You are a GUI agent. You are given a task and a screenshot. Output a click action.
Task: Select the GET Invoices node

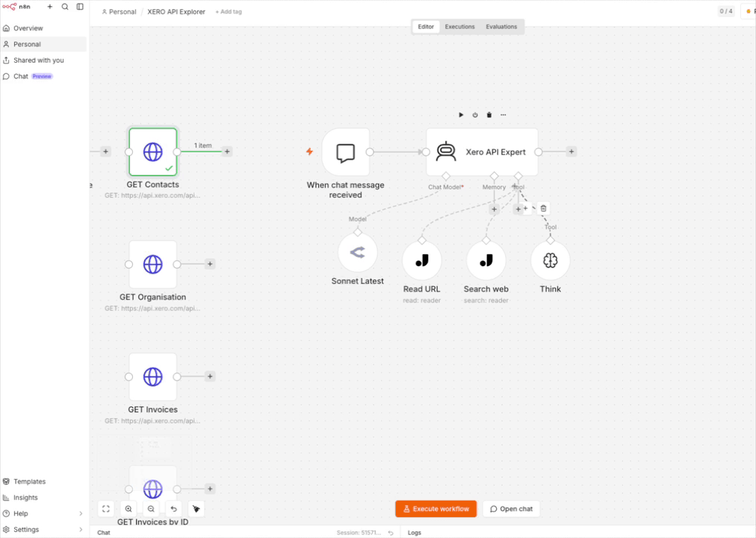tap(153, 377)
